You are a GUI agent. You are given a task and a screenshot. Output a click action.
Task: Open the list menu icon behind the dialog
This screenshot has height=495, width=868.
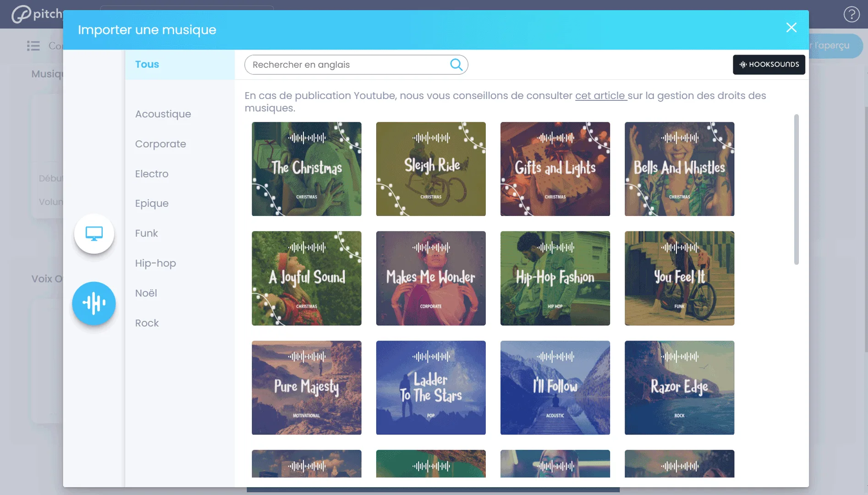(33, 46)
